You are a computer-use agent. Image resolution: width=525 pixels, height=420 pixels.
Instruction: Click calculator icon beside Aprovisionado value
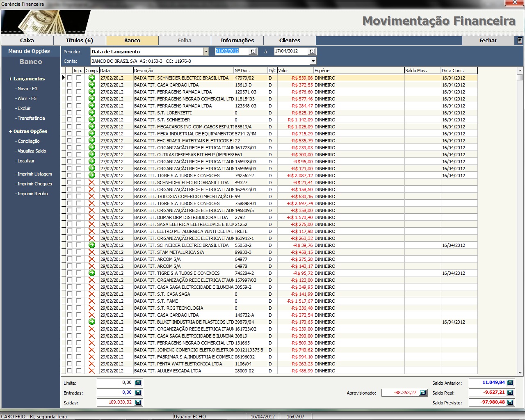(x=423, y=393)
